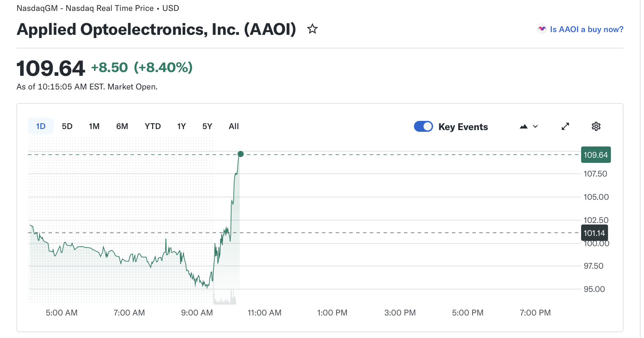
Task: Expand chart to full screen
Action: tap(565, 126)
